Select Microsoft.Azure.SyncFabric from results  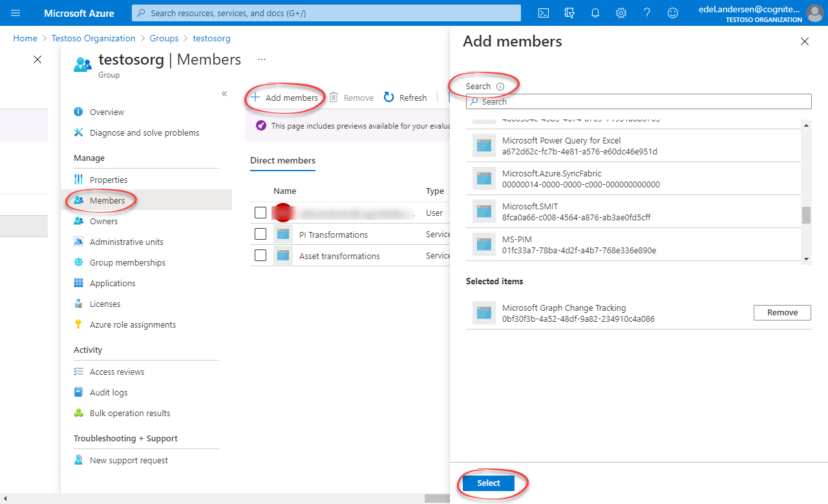click(633, 179)
